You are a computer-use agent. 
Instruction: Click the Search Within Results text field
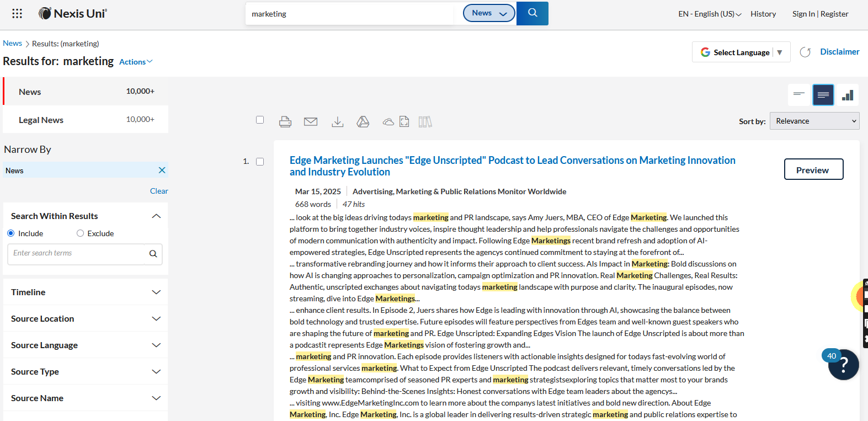[x=77, y=254]
